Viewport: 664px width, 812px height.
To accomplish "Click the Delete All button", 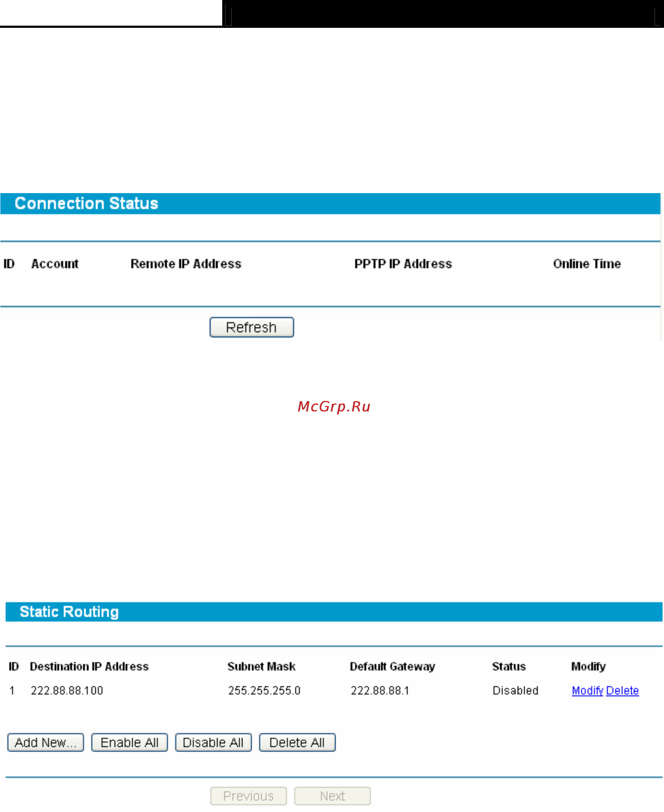I will (x=297, y=742).
